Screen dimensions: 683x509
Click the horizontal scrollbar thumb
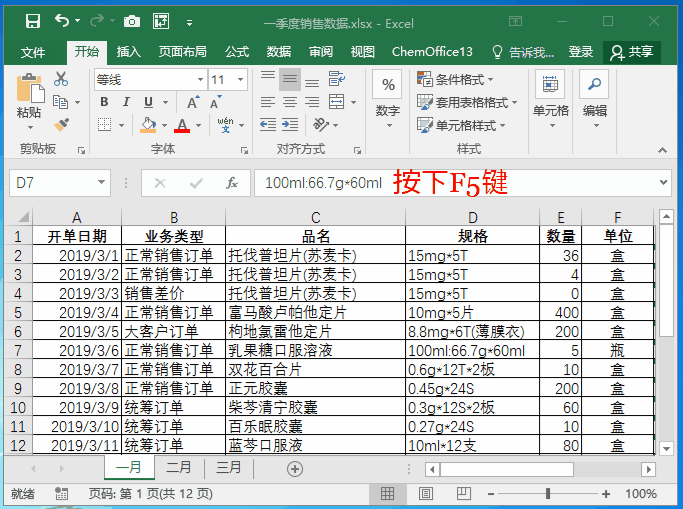tap(507, 469)
